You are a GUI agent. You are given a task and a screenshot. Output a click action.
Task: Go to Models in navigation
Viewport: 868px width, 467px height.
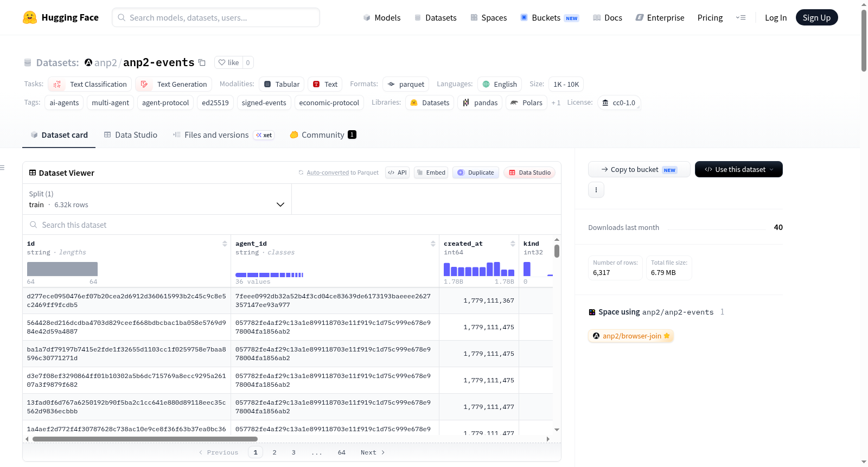(382, 18)
